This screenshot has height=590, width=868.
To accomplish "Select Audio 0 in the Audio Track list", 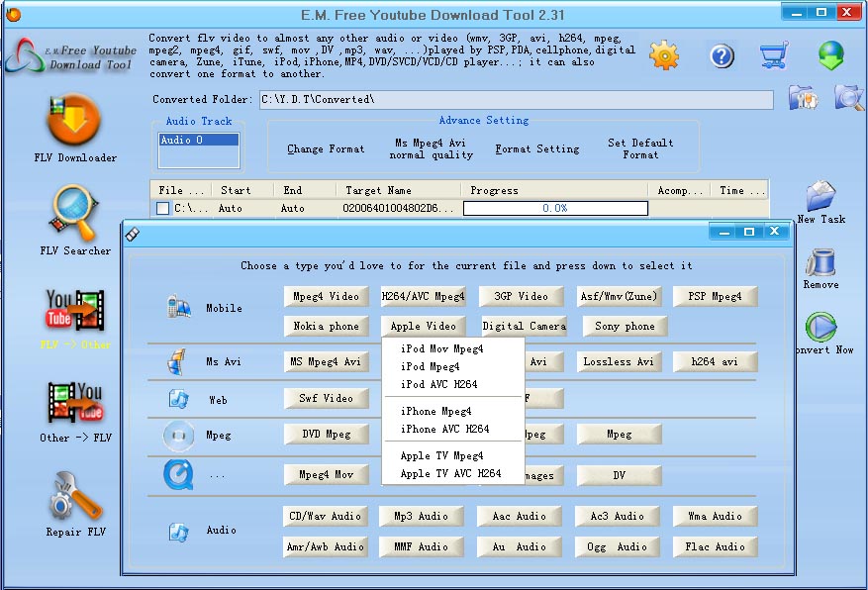I will tap(199, 140).
